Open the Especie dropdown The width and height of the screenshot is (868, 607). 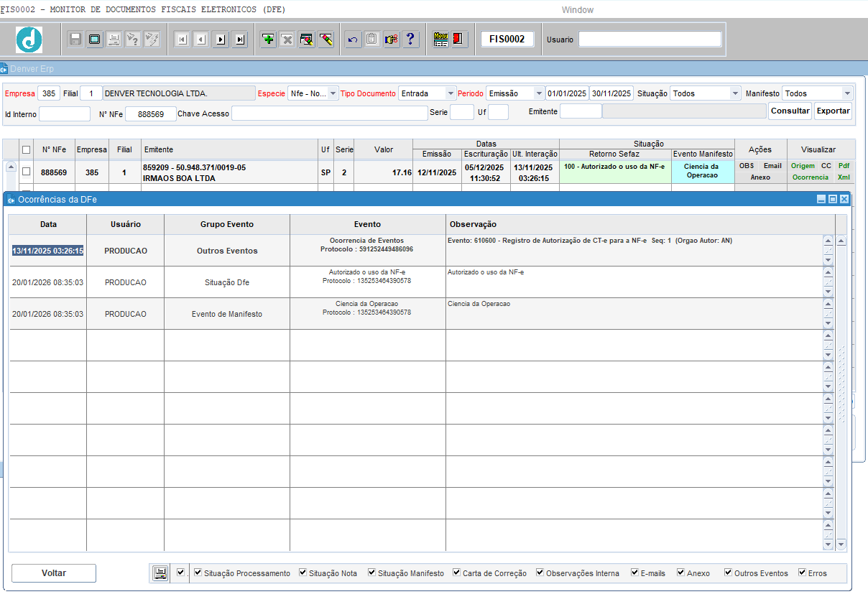click(x=333, y=93)
